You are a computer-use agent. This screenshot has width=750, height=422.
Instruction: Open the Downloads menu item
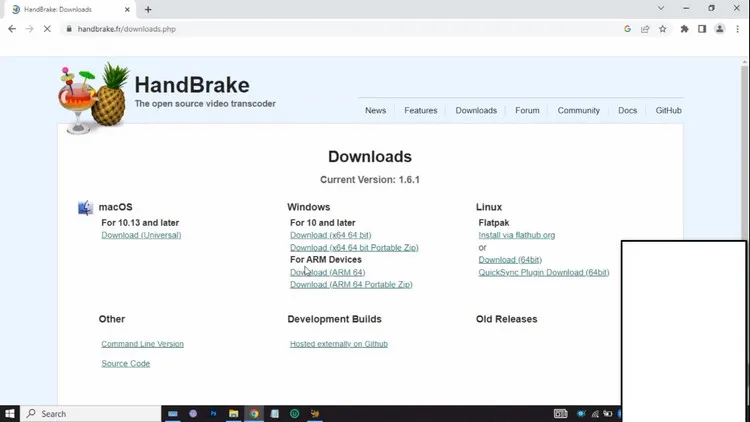476,111
